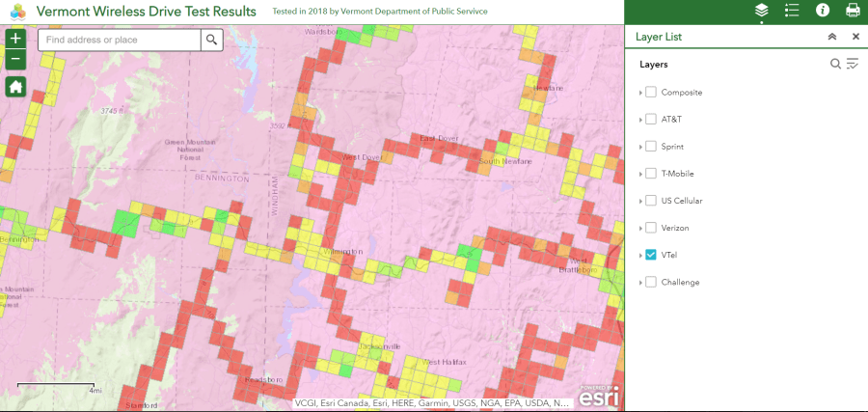
Task: Expand the US Cellular layer arrow
Action: [x=640, y=201]
